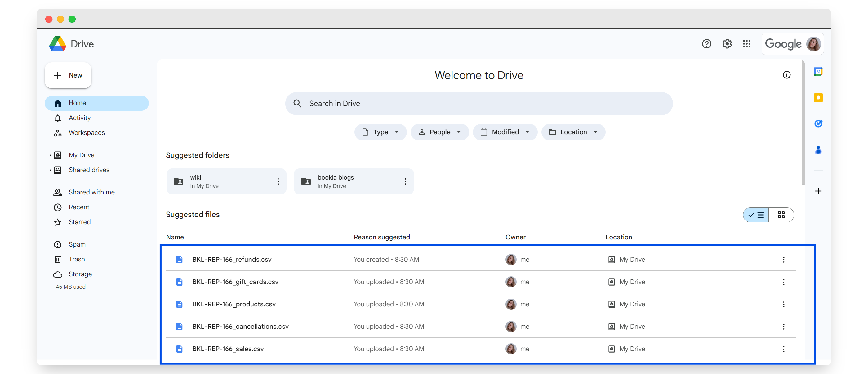This screenshot has height=374, width=868.
Task: Switch to grid layout view
Action: point(781,215)
